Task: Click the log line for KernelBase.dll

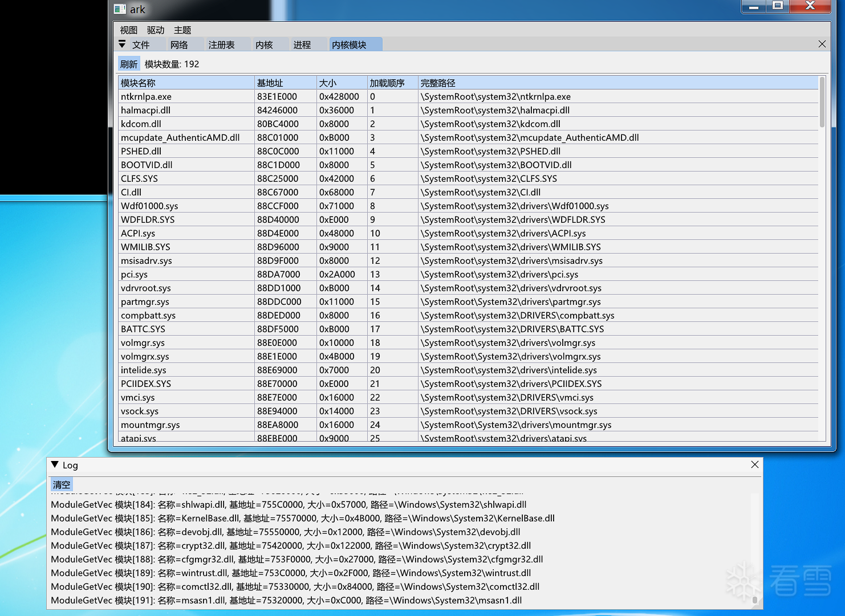Action: [303, 518]
